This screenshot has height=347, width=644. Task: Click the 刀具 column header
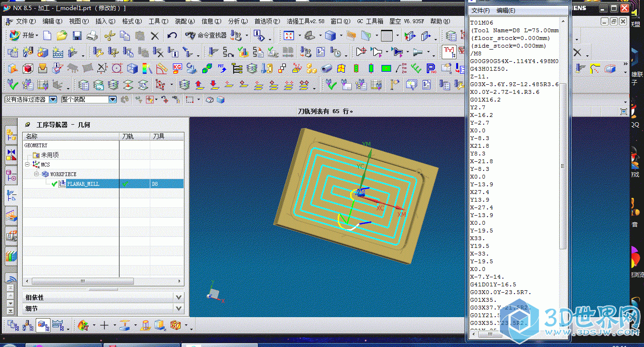tap(167, 136)
